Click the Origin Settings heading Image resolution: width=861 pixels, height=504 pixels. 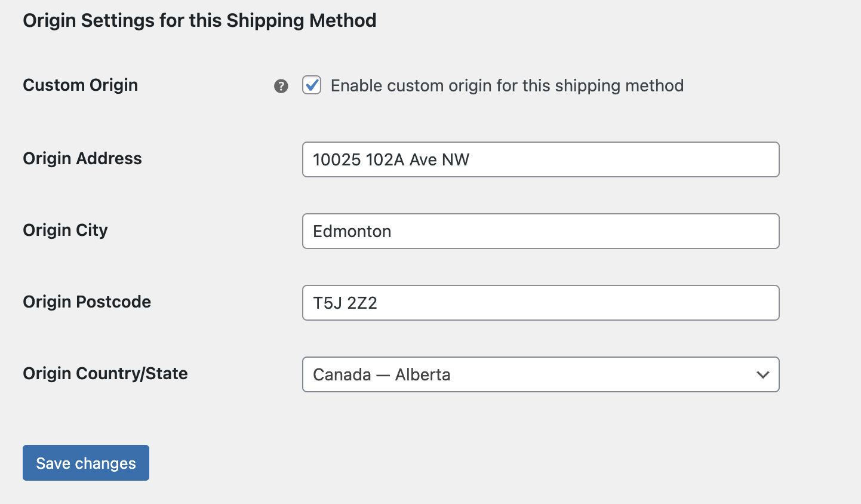coord(199,20)
